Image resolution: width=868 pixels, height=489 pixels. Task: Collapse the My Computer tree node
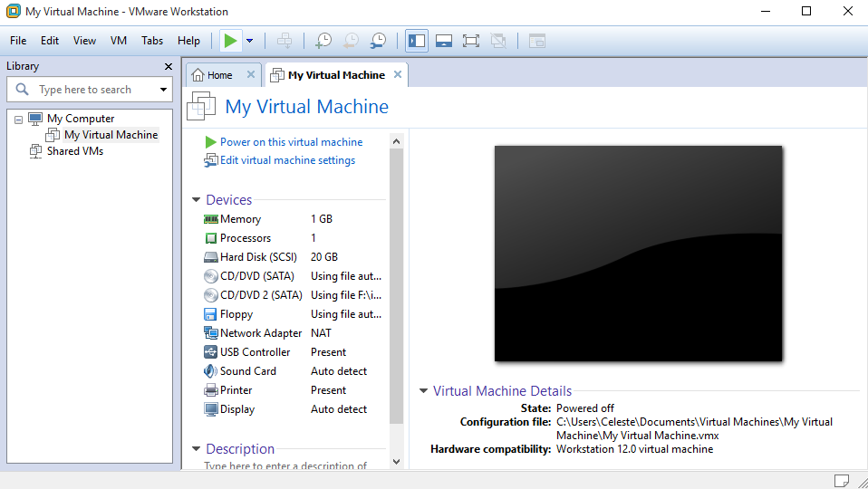pos(18,119)
